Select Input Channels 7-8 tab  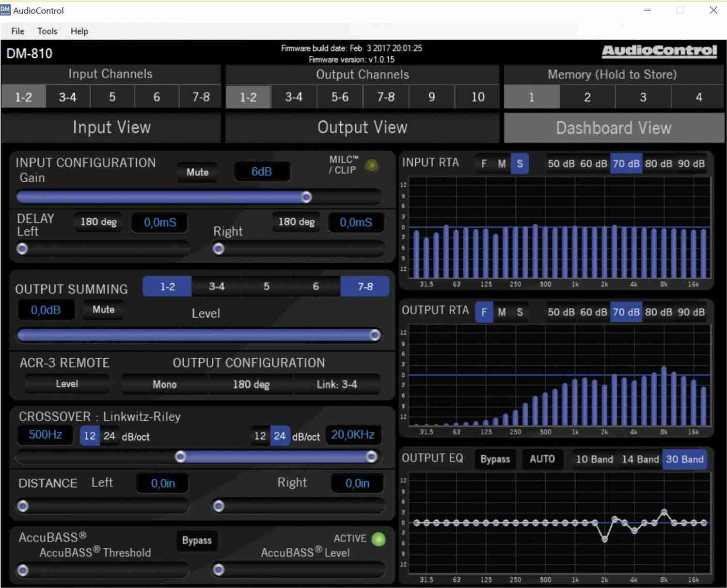(201, 97)
